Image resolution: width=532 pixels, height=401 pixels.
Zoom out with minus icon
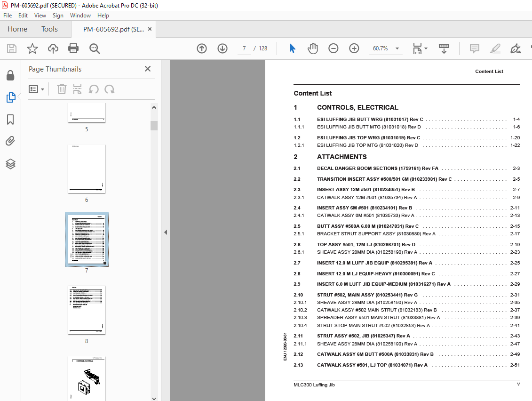[x=333, y=48]
